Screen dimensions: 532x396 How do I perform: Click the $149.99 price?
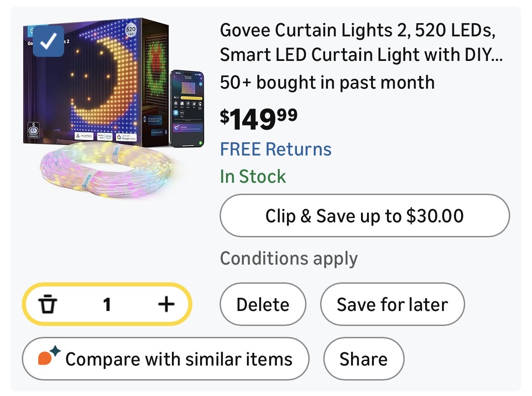[259, 119]
